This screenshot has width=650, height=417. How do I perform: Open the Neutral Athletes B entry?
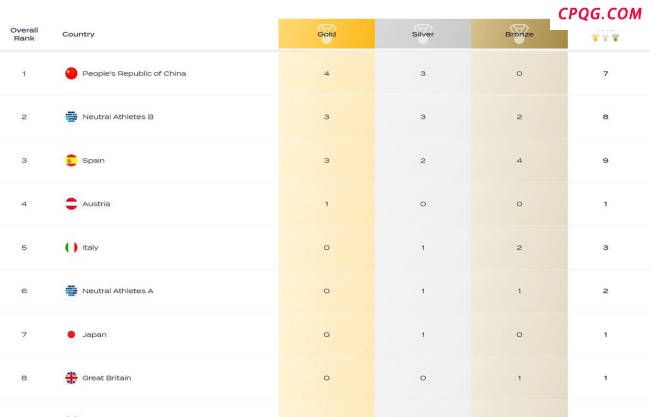point(118,117)
